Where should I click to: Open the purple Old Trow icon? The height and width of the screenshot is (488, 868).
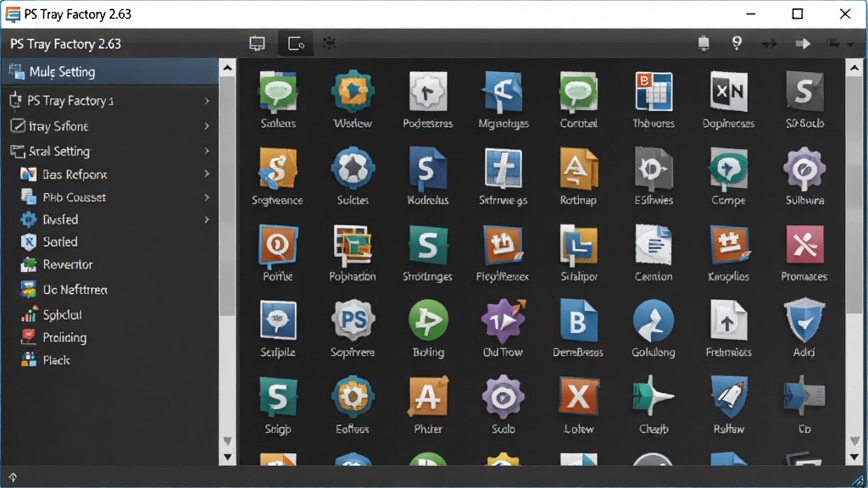(x=504, y=320)
